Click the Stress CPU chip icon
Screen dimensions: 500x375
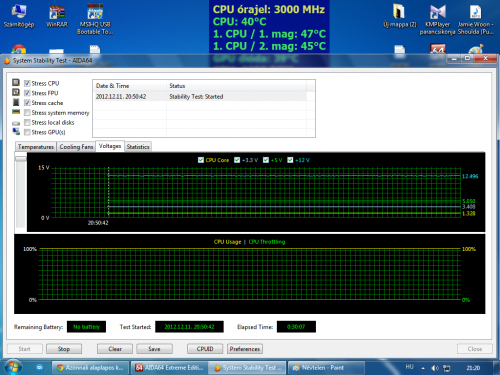coord(16,82)
